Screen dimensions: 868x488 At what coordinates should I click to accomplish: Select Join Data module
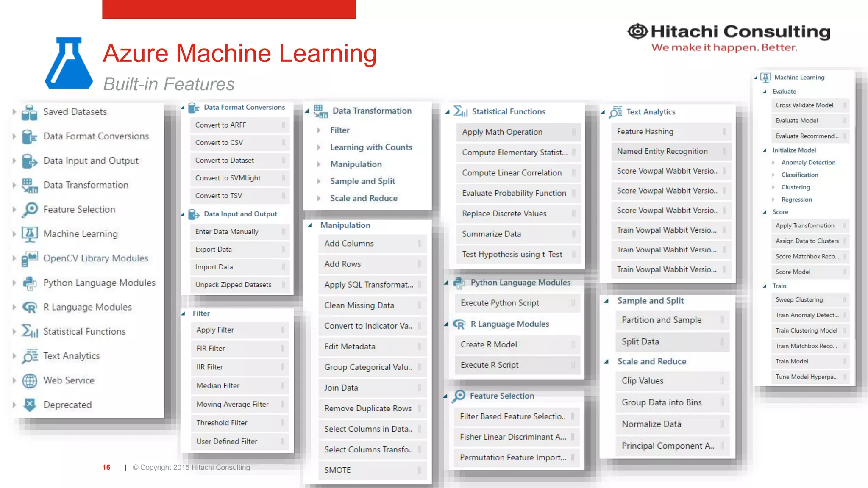pos(372,388)
